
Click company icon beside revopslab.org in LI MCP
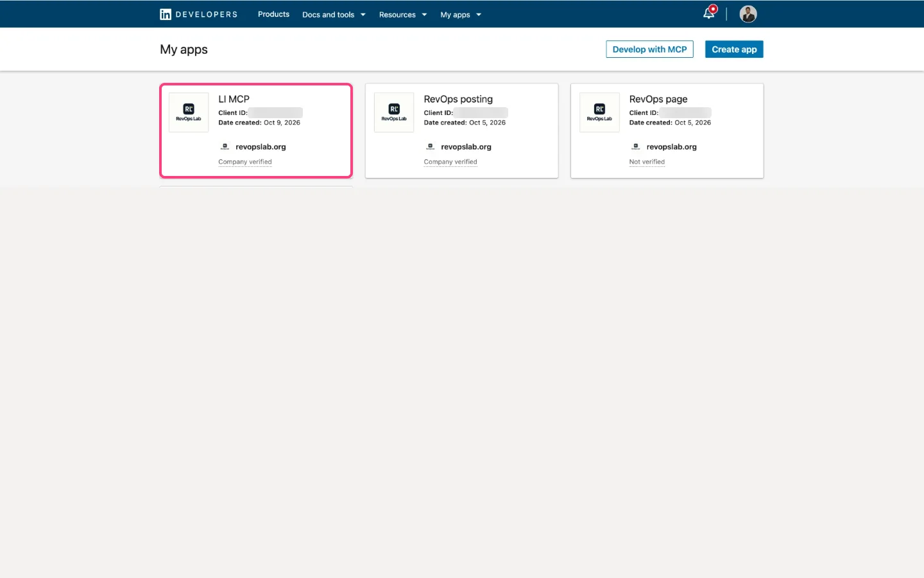click(x=225, y=146)
